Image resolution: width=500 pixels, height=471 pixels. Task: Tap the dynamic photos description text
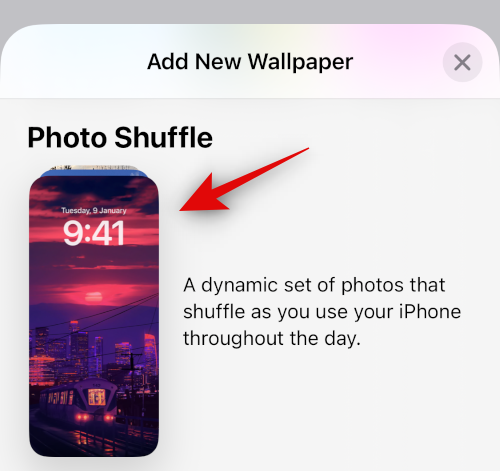(x=322, y=311)
